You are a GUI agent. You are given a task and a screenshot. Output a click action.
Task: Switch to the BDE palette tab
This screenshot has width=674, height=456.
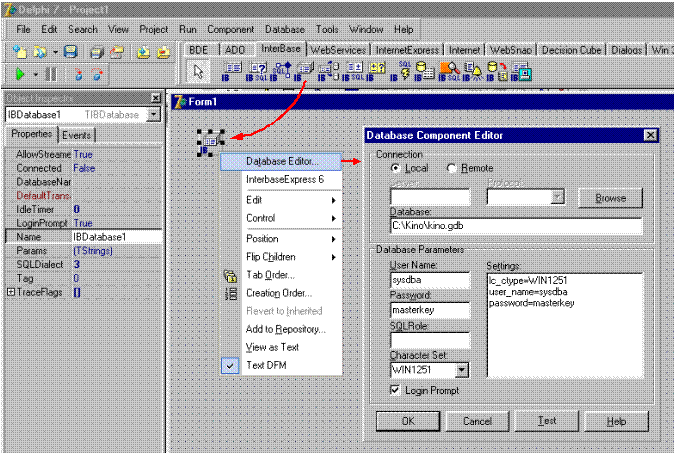coord(199,50)
